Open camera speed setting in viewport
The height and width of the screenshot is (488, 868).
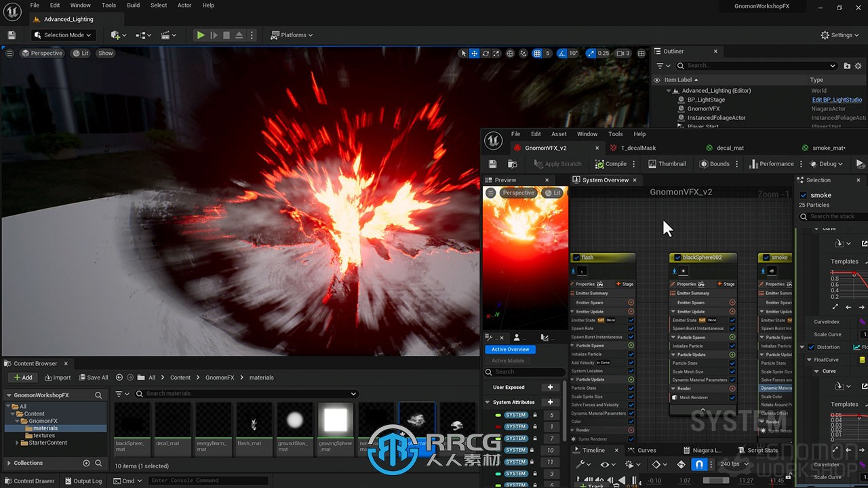pos(623,54)
